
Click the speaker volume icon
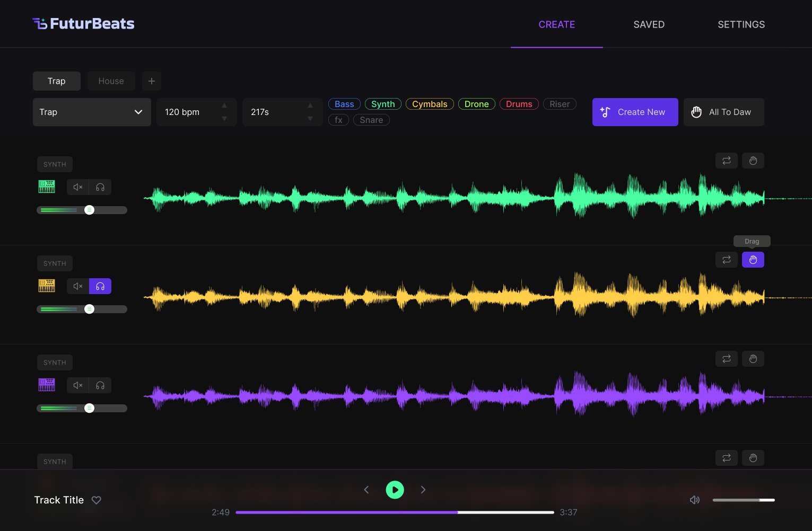coord(695,500)
